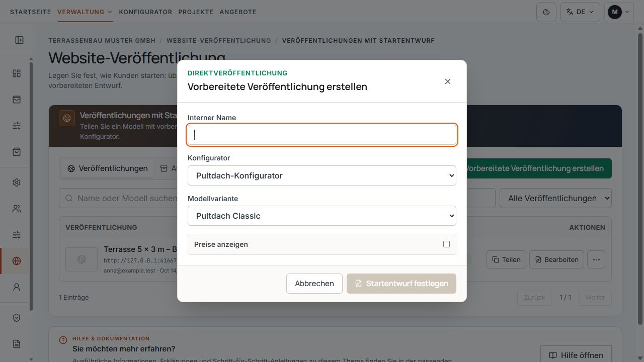644x362 pixels.
Task: Click the publication thumbnail placeholder
Action: coord(82,259)
